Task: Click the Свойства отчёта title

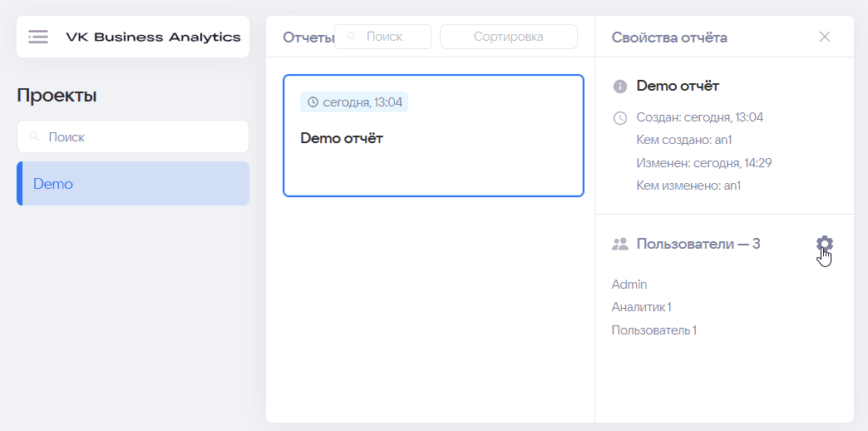Action: [669, 37]
